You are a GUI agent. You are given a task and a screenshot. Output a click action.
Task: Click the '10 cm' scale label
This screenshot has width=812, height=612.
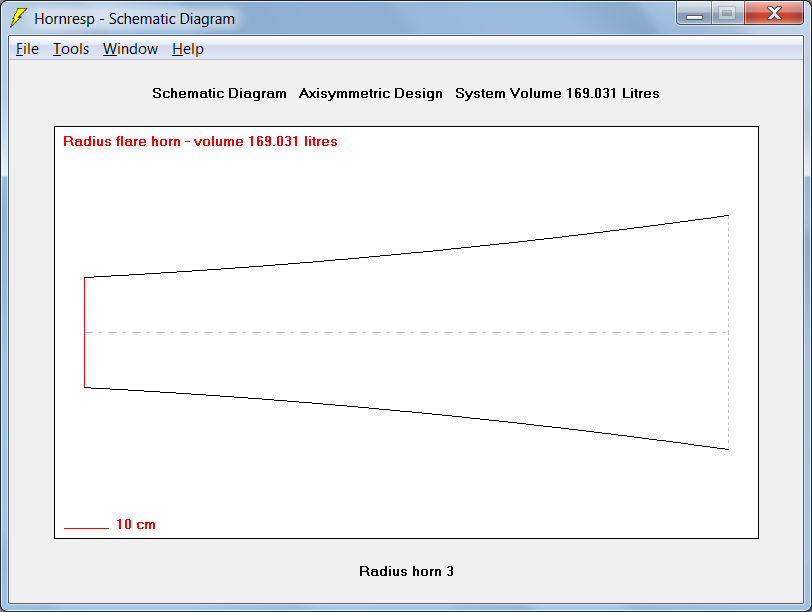(136, 524)
